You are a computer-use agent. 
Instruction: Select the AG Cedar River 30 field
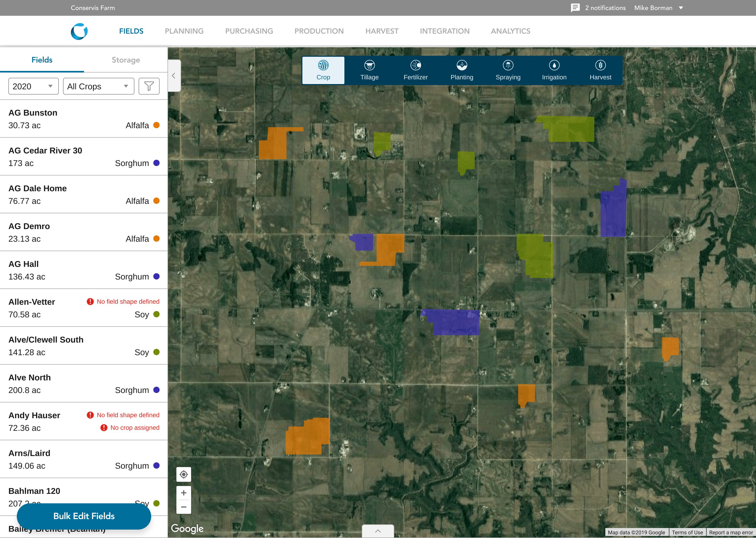(x=84, y=157)
